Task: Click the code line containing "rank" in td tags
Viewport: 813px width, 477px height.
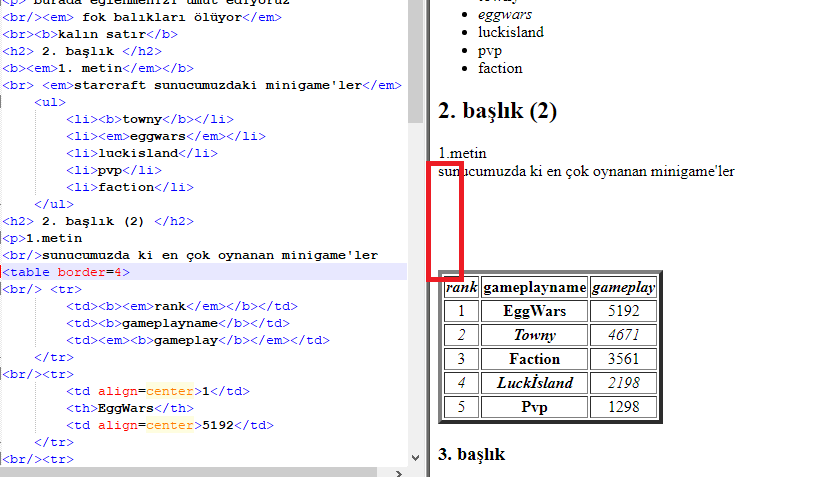Action: click(x=182, y=306)
